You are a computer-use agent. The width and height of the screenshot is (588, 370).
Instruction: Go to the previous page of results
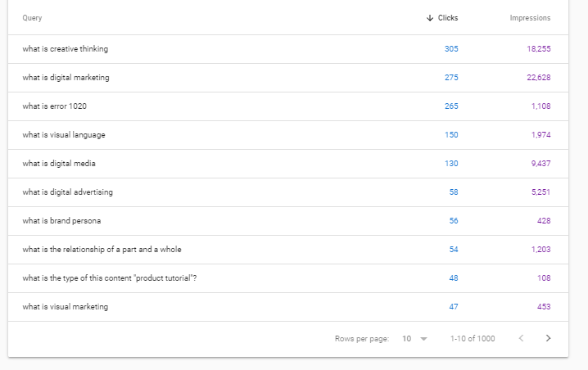[521, 338]
